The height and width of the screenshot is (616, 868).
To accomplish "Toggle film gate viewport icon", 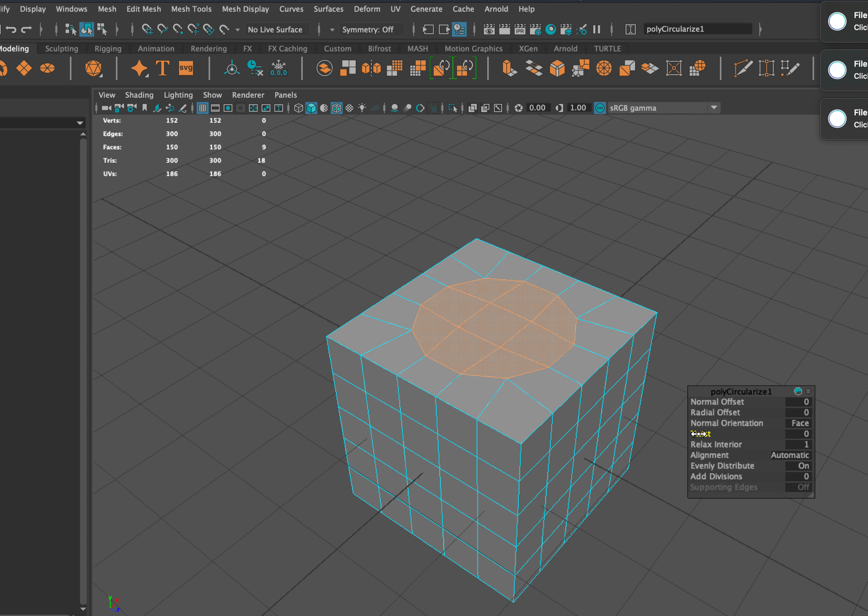I will (x=215, y=108).
